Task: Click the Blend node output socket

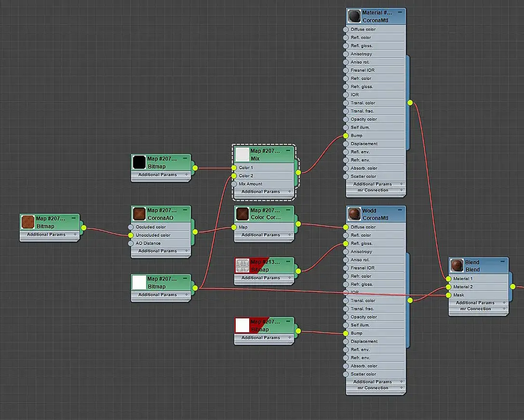Action: pos(513,286)
